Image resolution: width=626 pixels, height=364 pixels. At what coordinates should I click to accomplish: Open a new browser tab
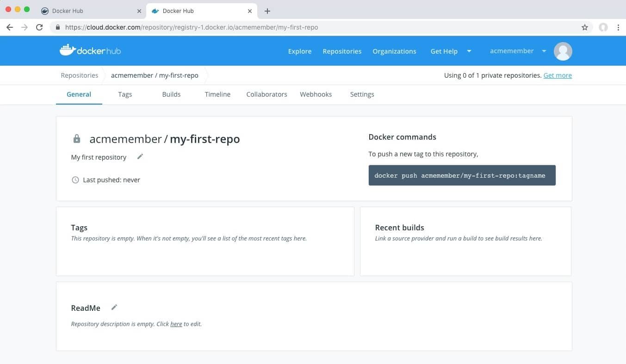(267, 11)
